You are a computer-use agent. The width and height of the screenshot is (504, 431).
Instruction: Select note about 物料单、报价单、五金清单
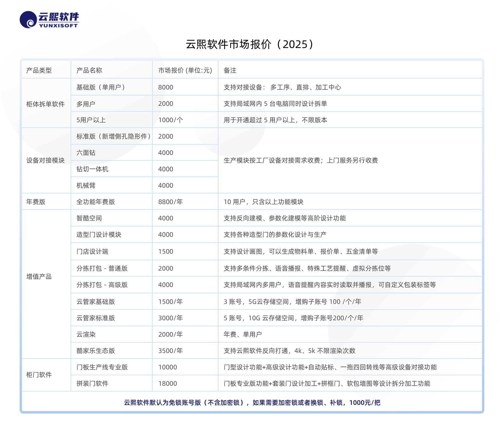[x=301, y=252]
